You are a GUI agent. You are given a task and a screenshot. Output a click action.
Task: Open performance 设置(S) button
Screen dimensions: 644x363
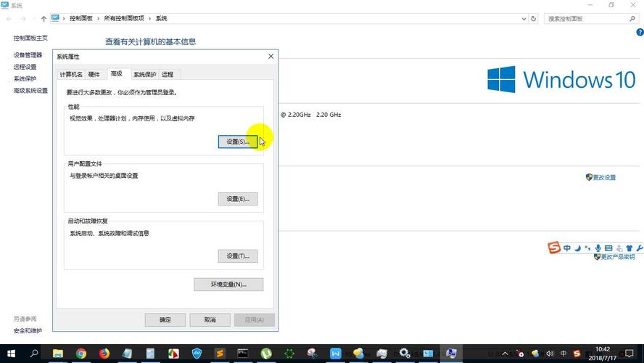click(x=238, y=142)
